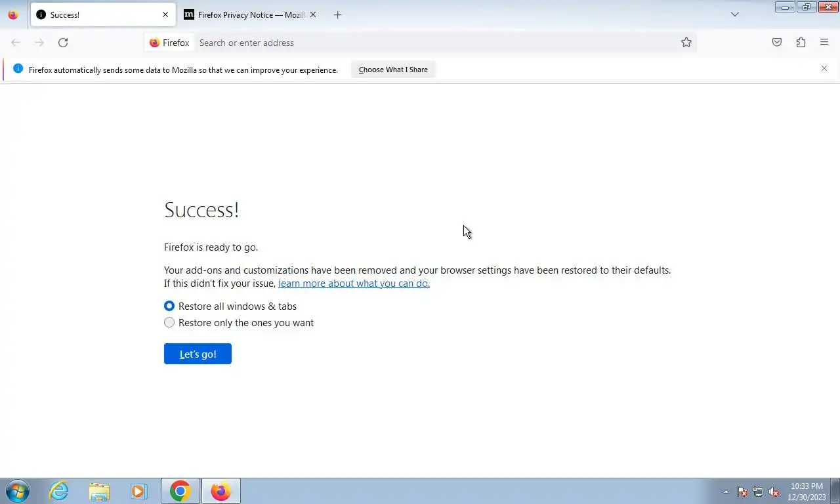Go back one page
Image resolution: width=840 pixels, height=504 pixels.
[x=16, y=43]
